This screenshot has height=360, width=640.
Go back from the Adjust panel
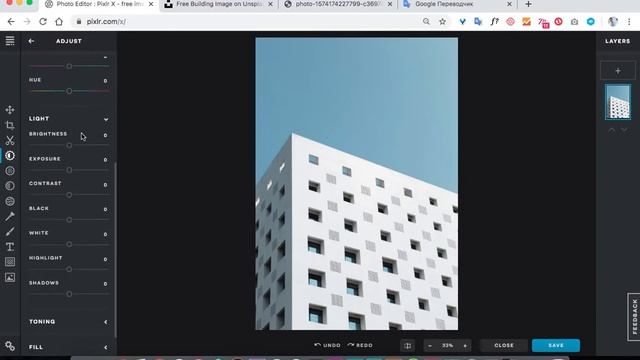(31, 41)
